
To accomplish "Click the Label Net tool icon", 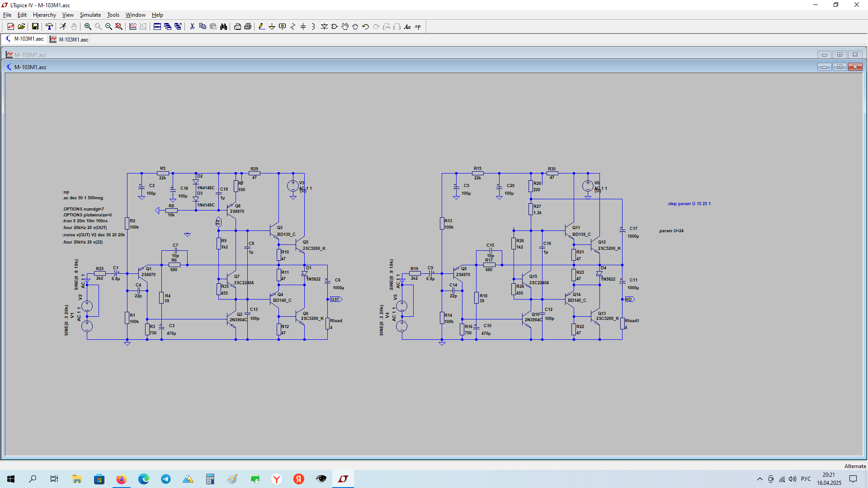I will (282, 27).
